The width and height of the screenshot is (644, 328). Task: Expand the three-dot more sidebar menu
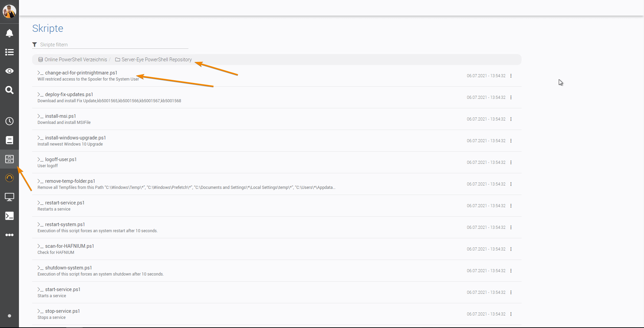9,235
